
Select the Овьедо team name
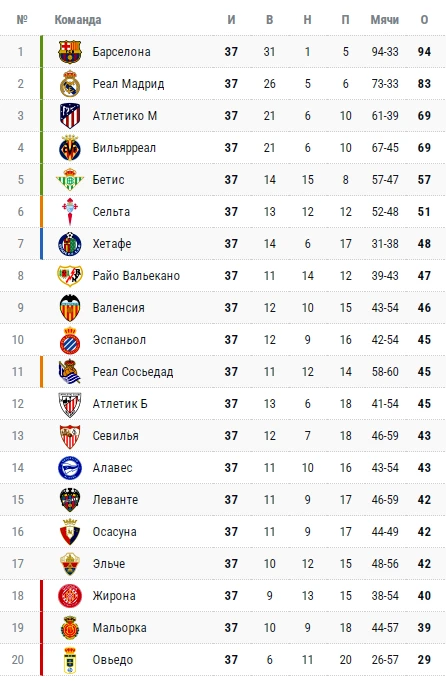(112, 660)
